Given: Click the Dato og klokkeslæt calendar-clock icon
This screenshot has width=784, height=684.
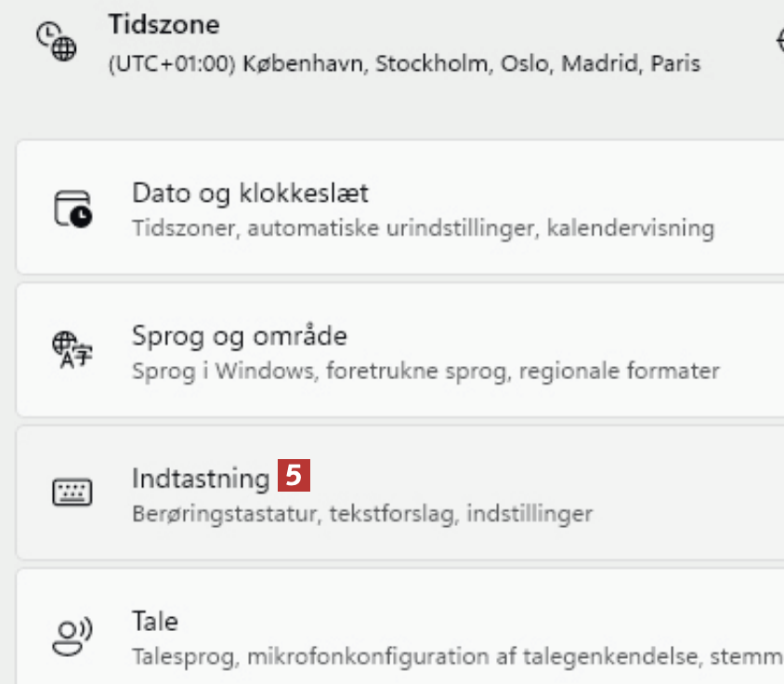Looking at the screenshot, I should 72,209.
